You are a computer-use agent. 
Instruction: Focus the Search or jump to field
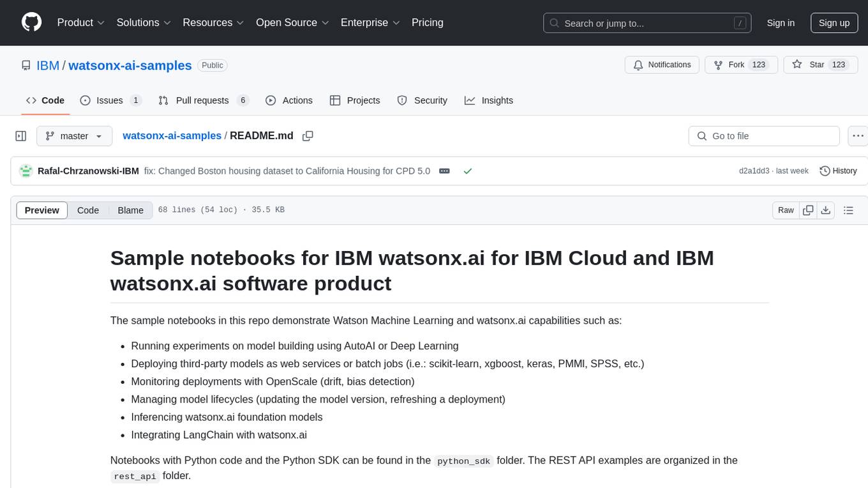[x=647, y=23]
